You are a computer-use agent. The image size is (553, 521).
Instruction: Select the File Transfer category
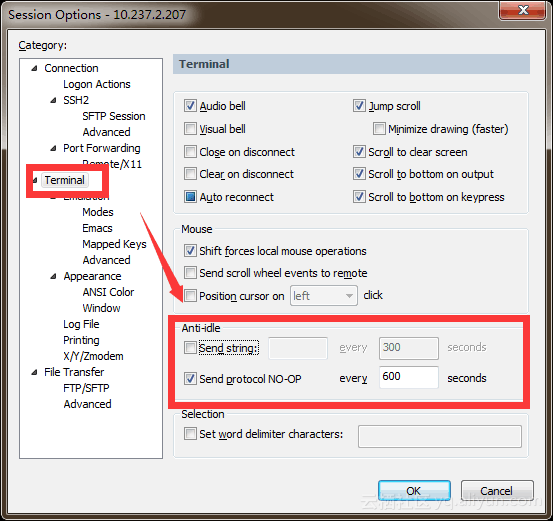[x=74, y=372]
